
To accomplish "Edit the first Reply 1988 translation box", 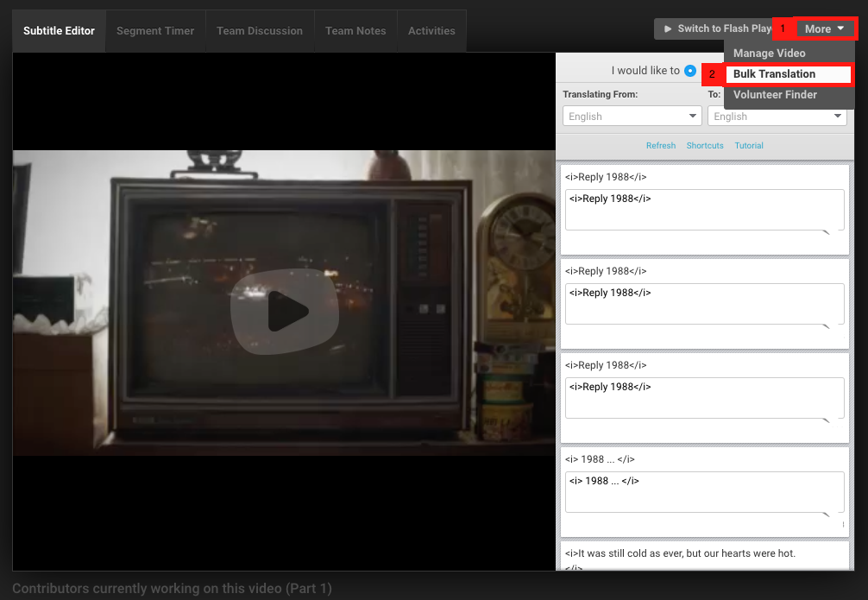I will coord(704,210).
